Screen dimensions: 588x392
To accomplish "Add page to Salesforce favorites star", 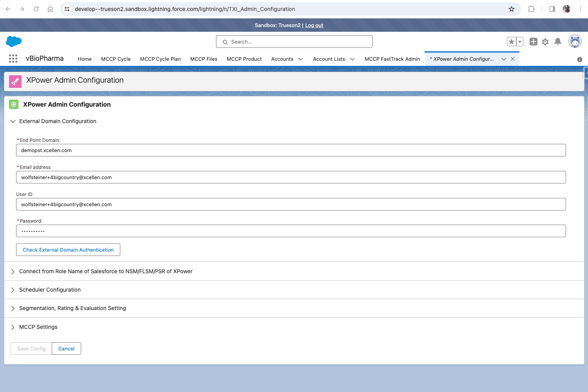I will pyautogui.click(x=512, y=42).
